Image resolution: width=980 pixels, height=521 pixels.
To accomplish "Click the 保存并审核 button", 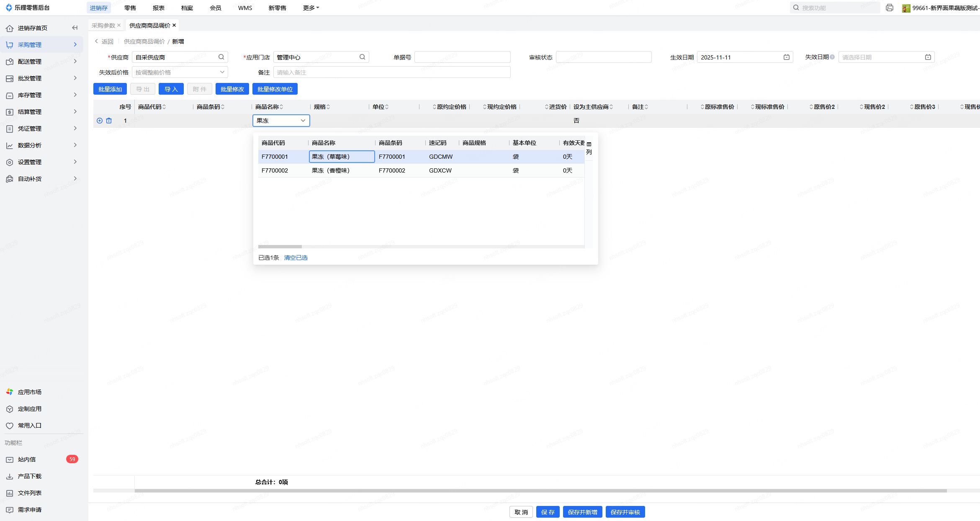I will 625,512.
